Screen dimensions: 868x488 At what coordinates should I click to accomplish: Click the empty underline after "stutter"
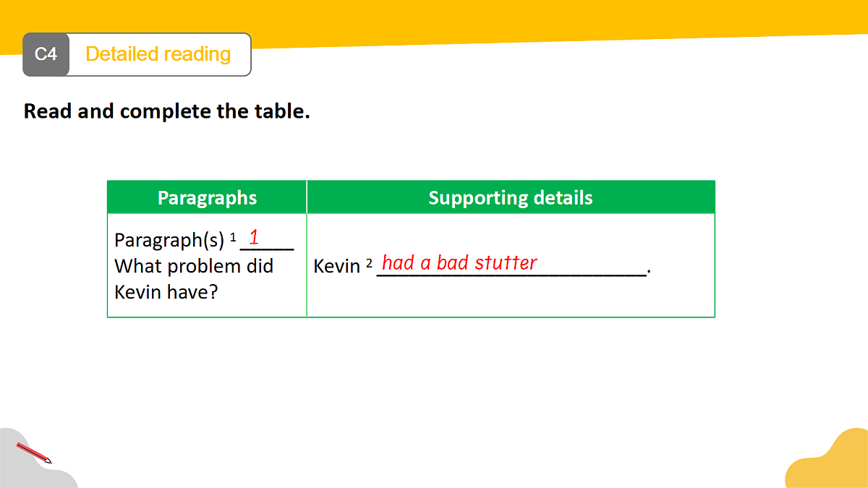[x=592, y=272]
